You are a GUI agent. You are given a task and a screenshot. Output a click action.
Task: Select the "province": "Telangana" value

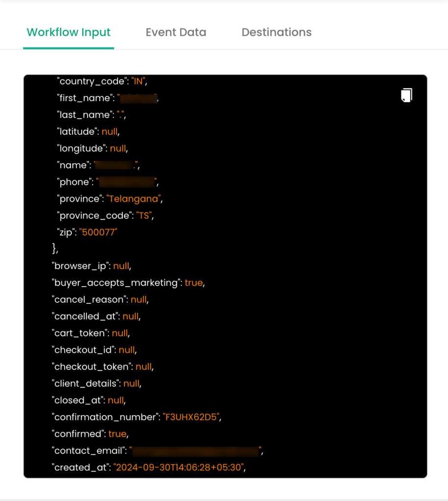click(134, 199)
